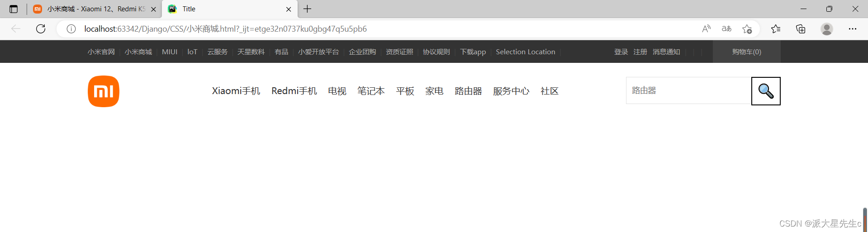Open 小爱开放平台 top link
Image resolution: width=868 pixels, height=232 pixels.
pyautogui.click(x=318, y=52)
